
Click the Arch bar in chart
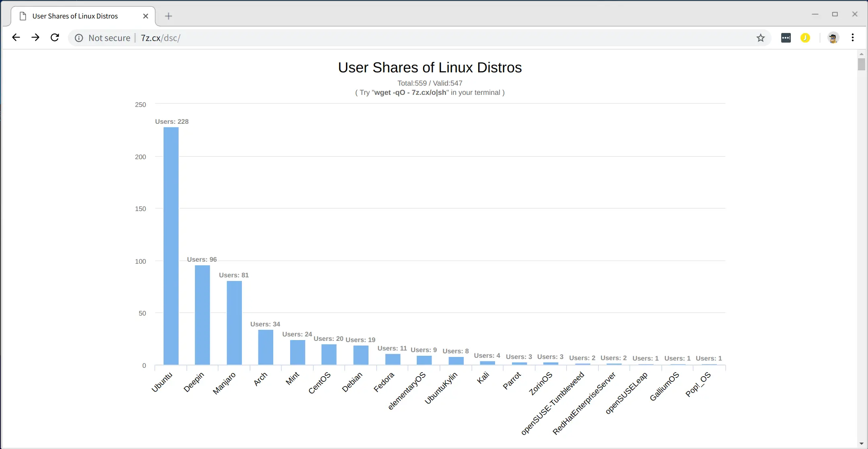266,347
